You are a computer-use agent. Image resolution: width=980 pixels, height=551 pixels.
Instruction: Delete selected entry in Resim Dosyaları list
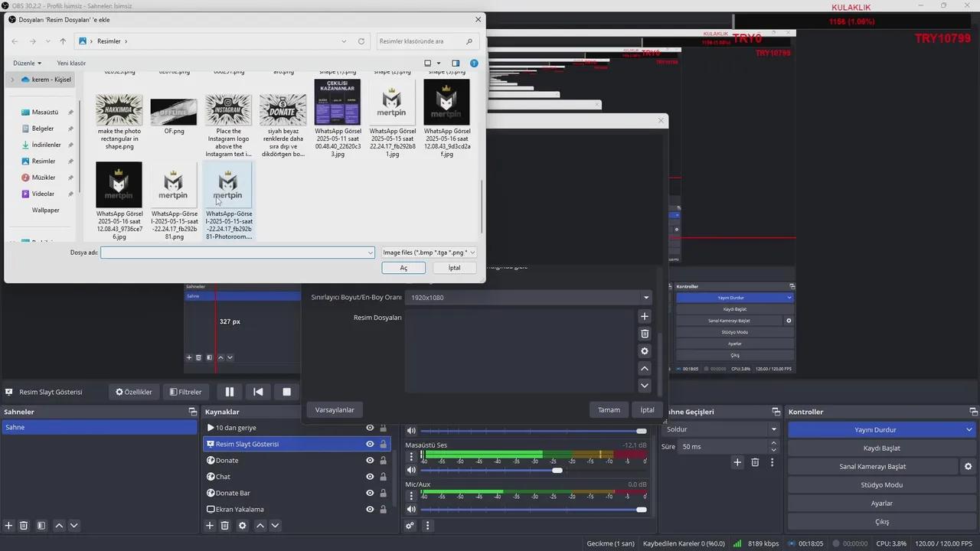tap(644, 334)
